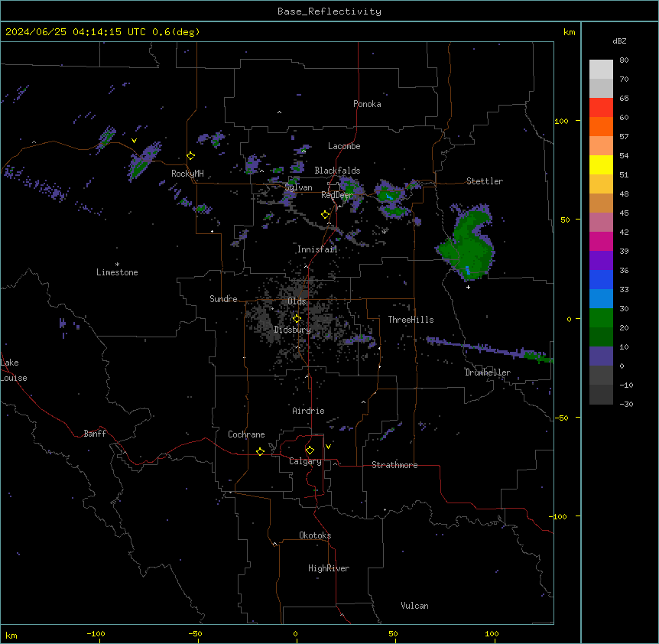Screen dimensions: 659x644
Task: Click the Sylvan label on the map
Action: 298,187
